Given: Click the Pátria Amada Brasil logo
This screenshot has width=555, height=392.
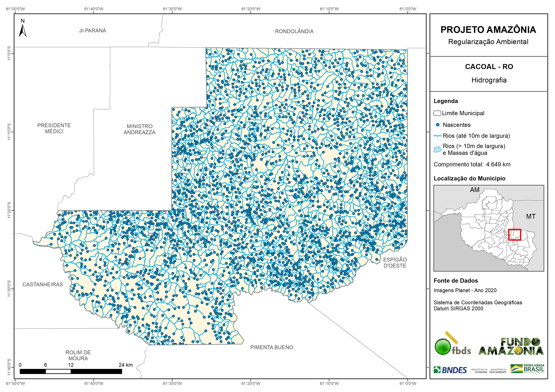Looking at the screenshot, I should (x=527, y=369).
